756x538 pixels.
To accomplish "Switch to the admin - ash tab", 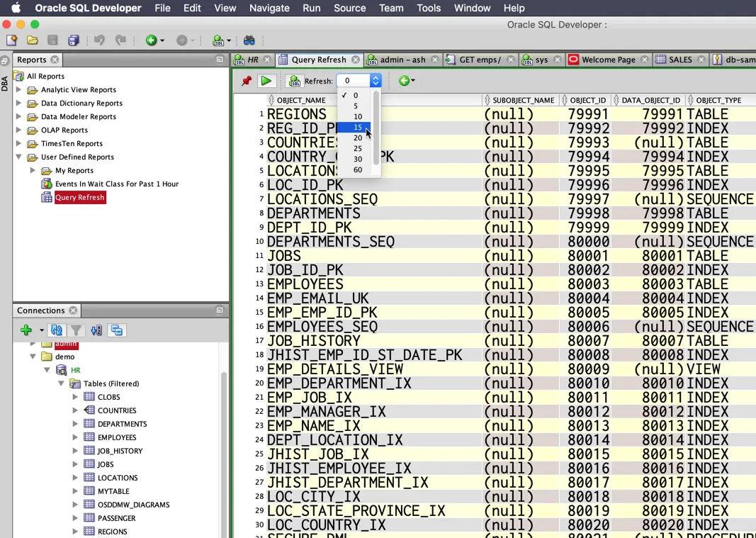I will 402,60.
